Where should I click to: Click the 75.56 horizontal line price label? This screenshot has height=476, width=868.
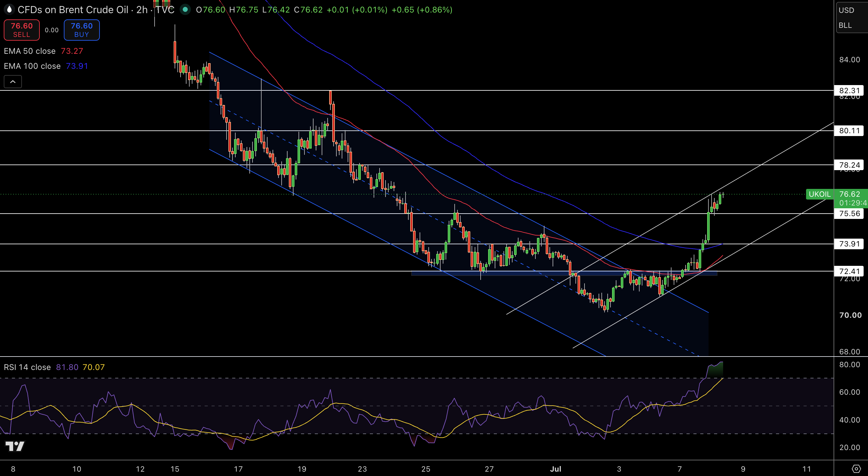click(x=849, y=213)
